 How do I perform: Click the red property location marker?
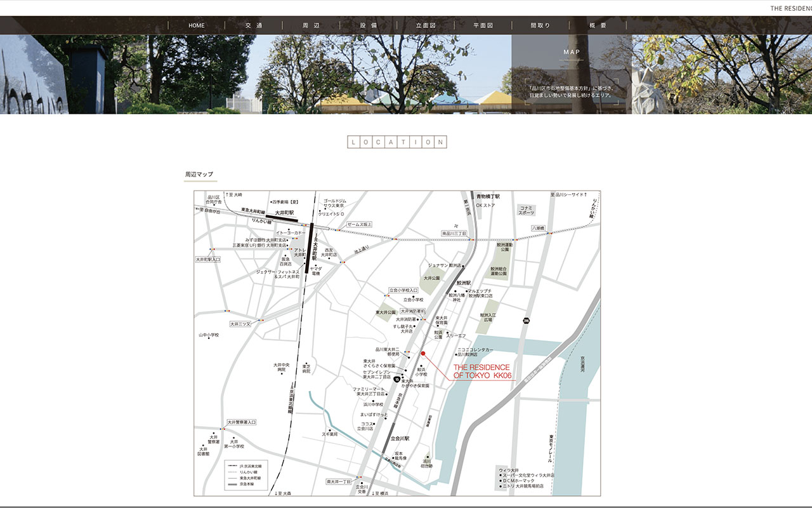tap(423, 353)
